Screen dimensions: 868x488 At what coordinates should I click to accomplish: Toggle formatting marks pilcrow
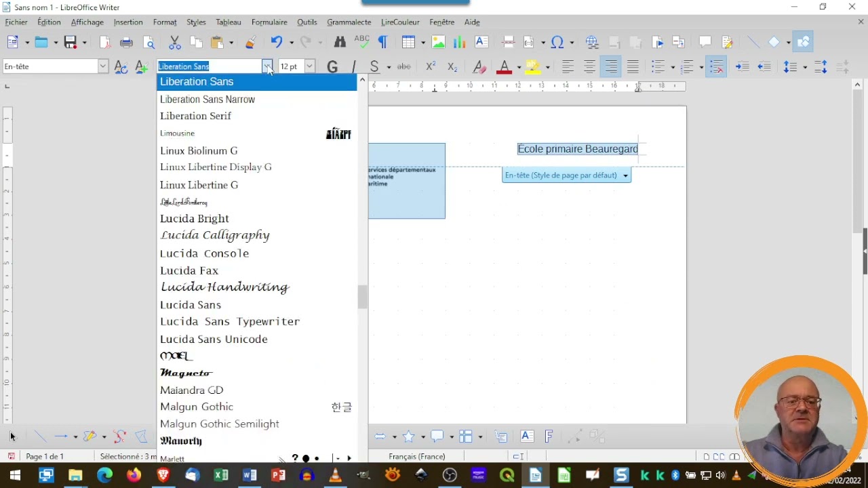tap(383, 42)
